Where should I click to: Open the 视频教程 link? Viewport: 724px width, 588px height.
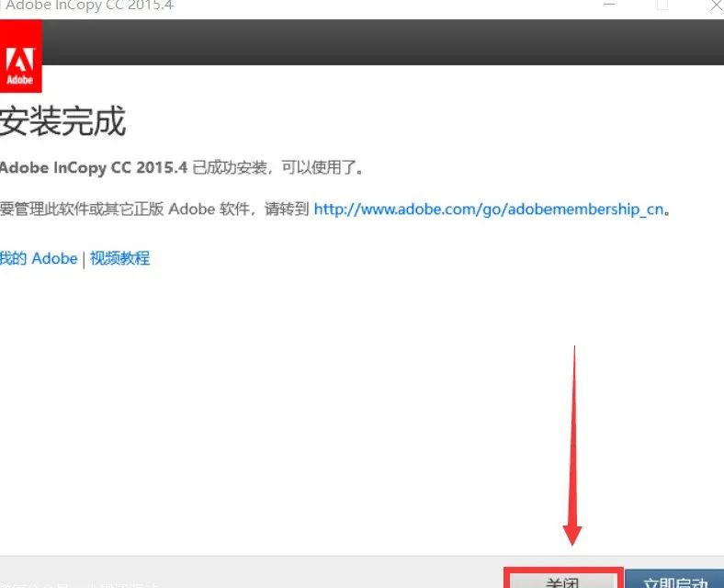click(119, 258)
